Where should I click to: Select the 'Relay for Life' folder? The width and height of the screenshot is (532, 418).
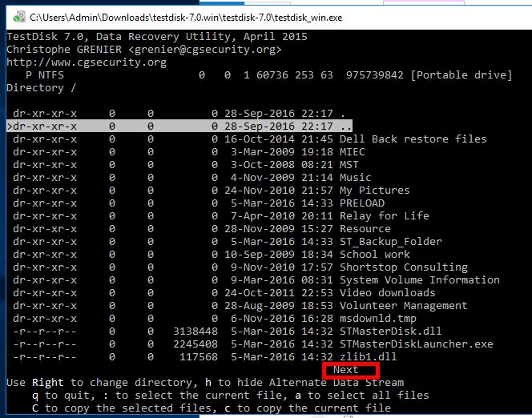(x=221, y=216)
